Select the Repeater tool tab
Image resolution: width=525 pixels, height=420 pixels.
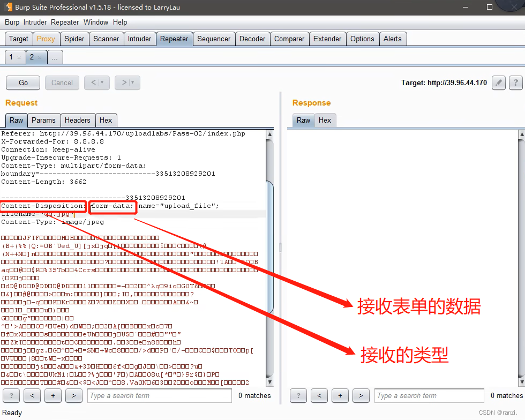point(174,39)
